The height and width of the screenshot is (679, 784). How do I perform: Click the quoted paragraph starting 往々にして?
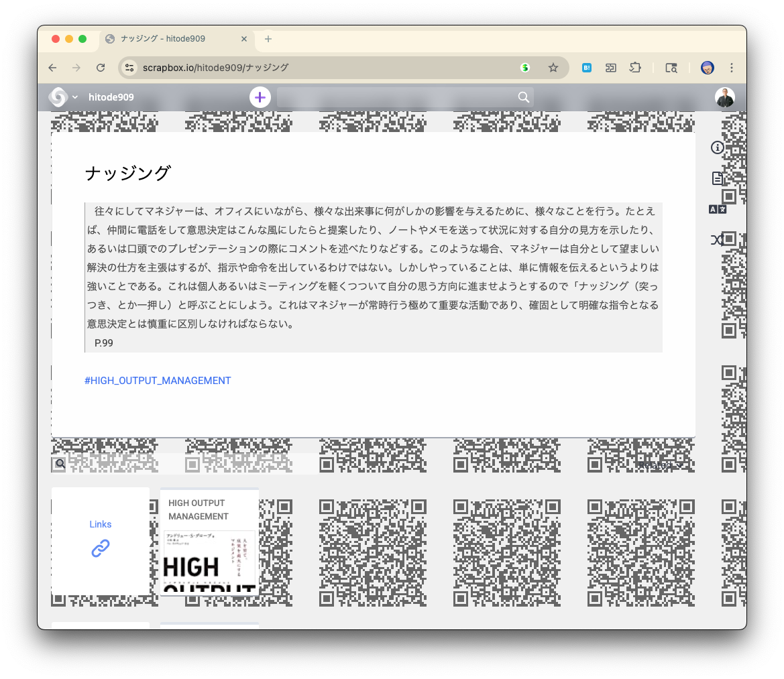tap(374, 267)
